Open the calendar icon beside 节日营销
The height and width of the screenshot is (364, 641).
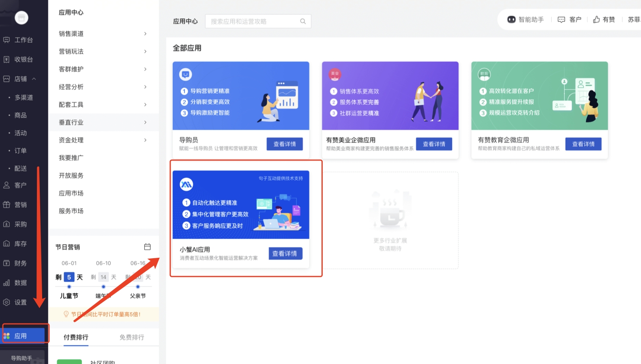click(x=148, y=247)
